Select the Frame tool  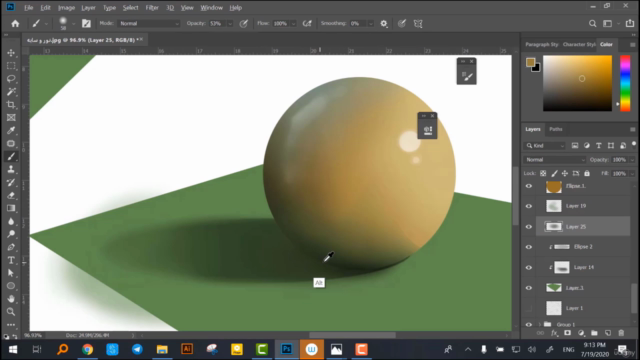(x=11, y=118)
